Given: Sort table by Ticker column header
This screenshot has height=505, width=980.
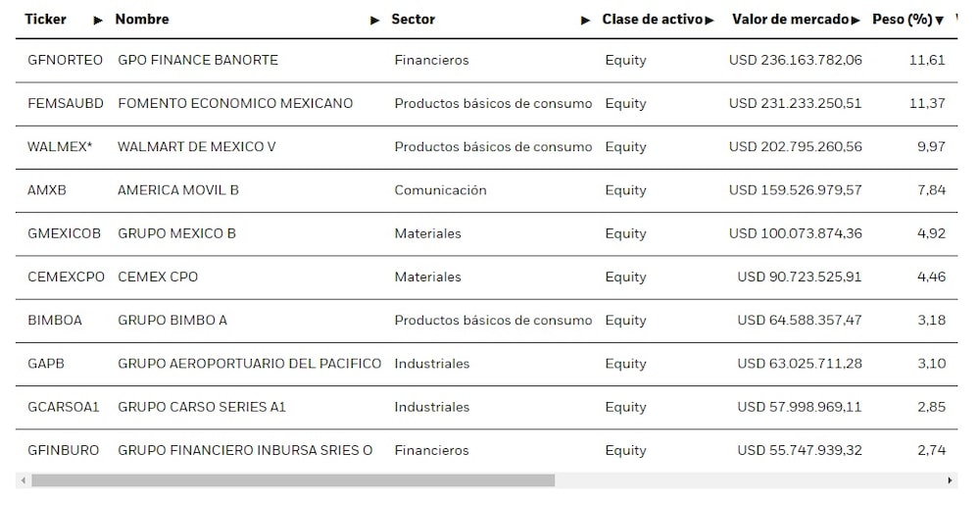Looking at the screenshot, I should coord(46,20).
